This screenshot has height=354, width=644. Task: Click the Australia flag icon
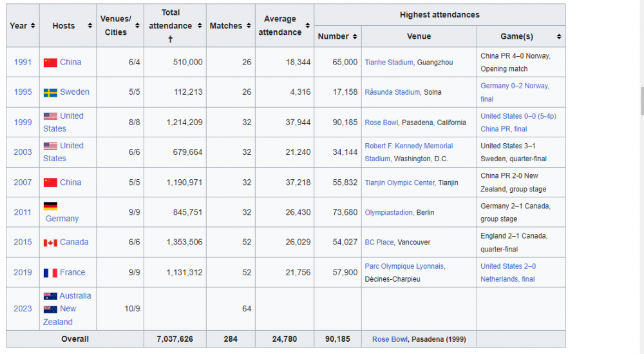pos(50,296)
